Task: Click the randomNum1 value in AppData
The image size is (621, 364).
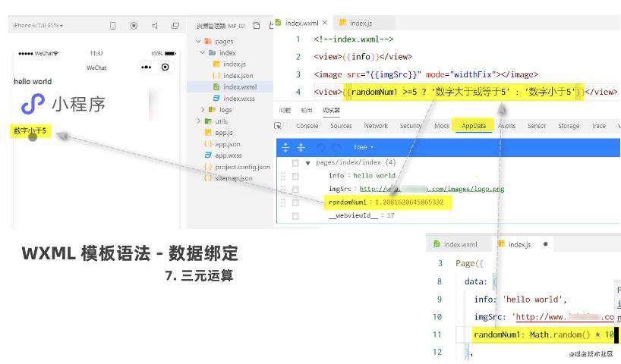Action: pos(409,202)
